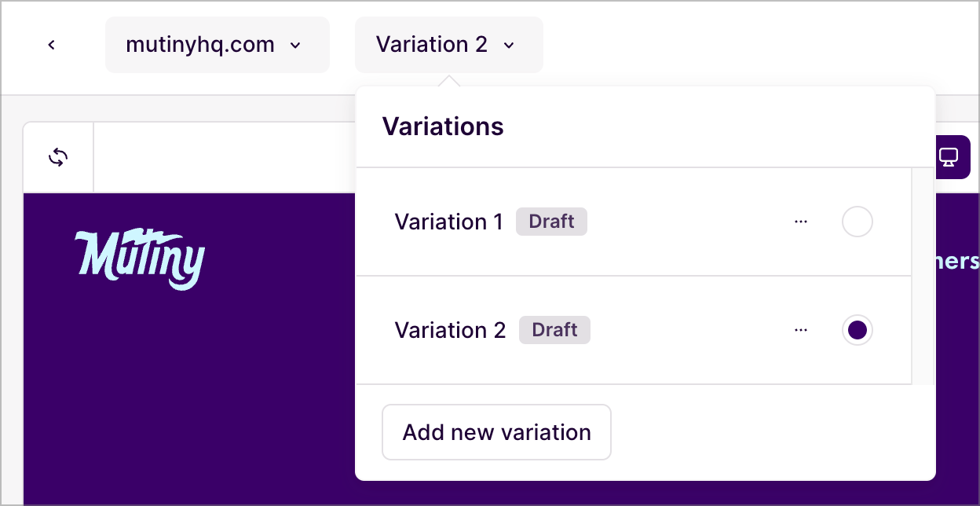Click the Draft badge on Variation 2
The width and height of the screenshot is (980, 506).
(554, 330)
